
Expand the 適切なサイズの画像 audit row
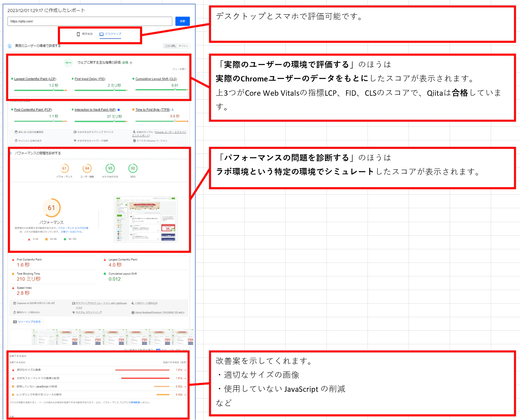[x=98, y=370]
